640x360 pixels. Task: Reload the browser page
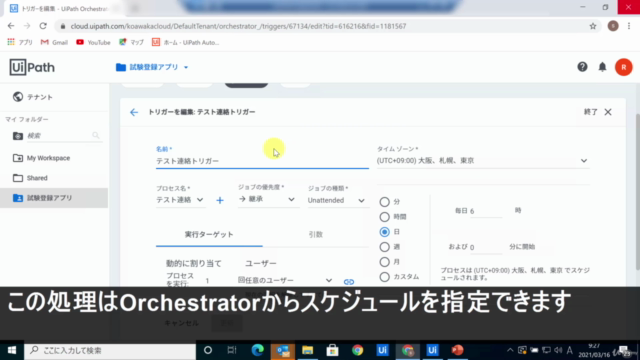pyautogui.click(x=43, y=26)
